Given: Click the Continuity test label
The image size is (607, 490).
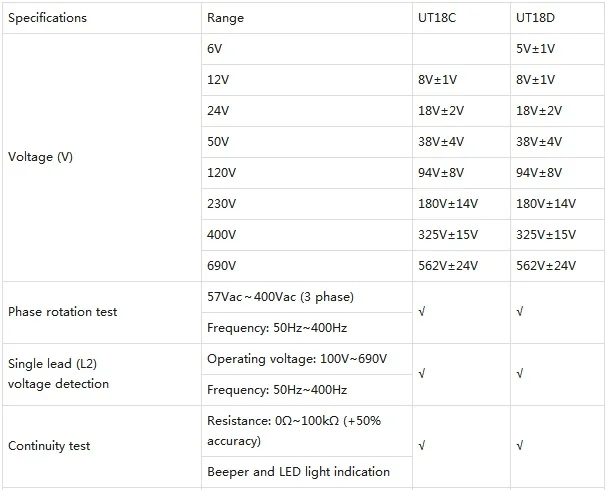Looking at the screenshot, I should 49,446.
